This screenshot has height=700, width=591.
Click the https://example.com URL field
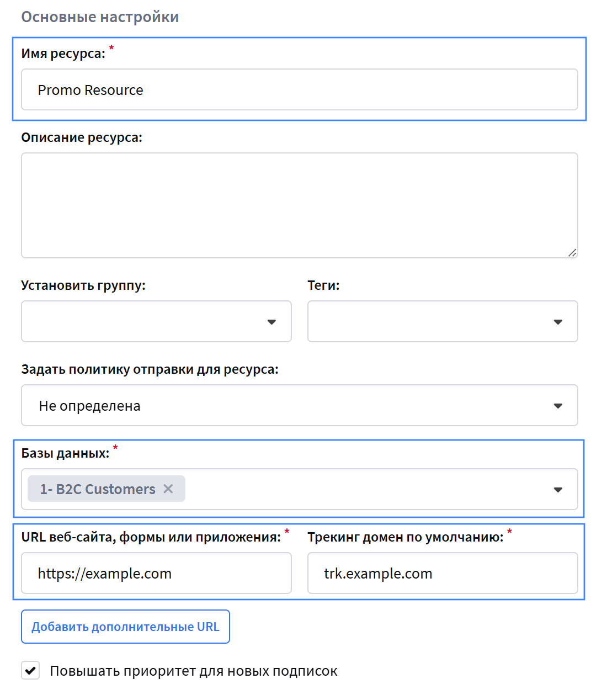point(156,574)
